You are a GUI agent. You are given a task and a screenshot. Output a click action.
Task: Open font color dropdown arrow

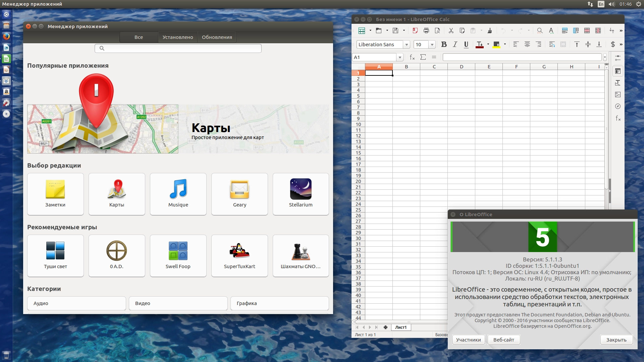[x=488, y=44]
